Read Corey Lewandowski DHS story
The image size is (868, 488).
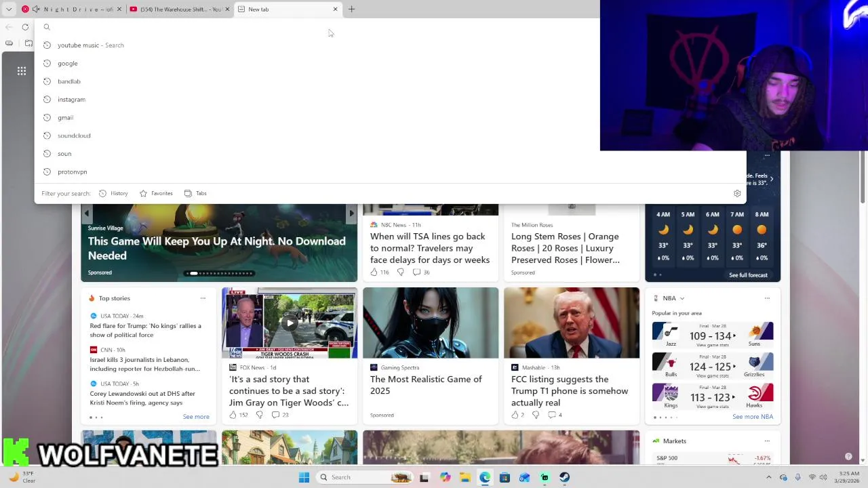(142, 398)
